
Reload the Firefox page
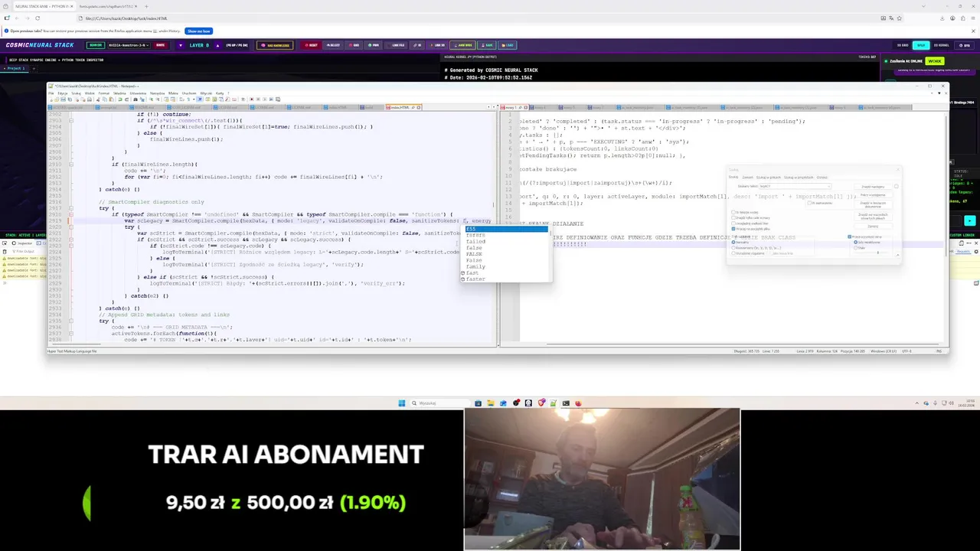(38, 18)
